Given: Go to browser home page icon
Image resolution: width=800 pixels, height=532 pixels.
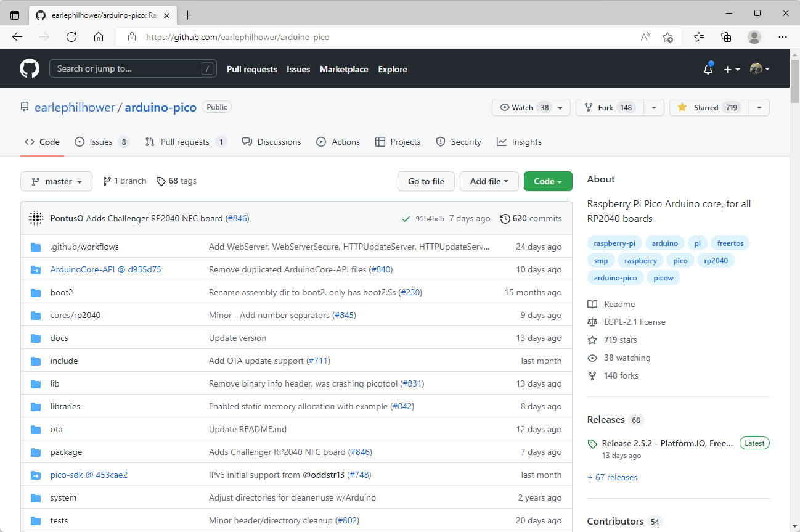Looking at the screenshot, I should (x=99, y=37).
